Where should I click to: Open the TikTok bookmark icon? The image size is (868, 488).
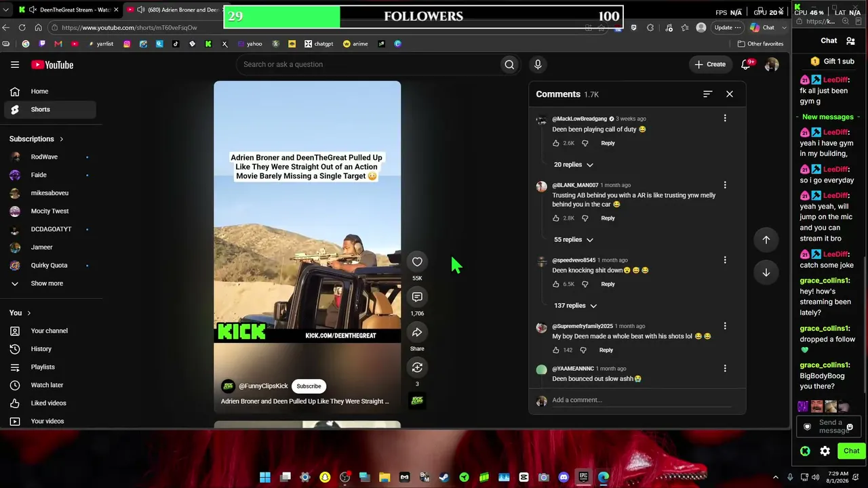[176, 44]
